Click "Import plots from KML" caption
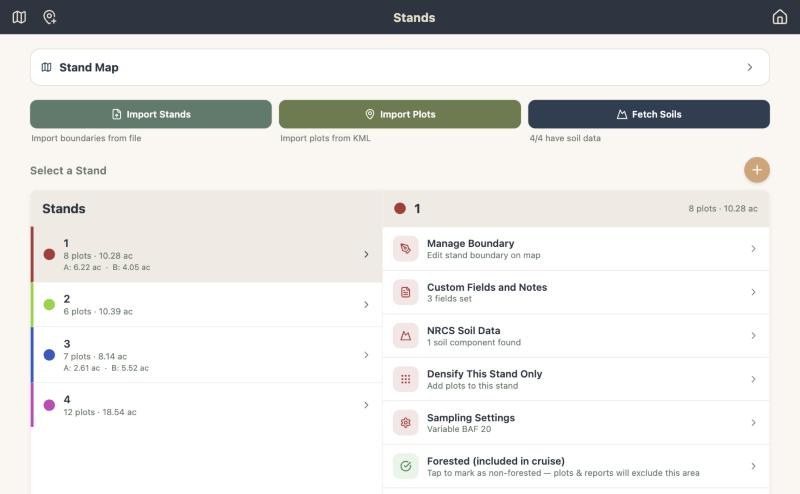The width and height of the screenshot is (800, 494). pyautogui.click(x=326, y=138)
